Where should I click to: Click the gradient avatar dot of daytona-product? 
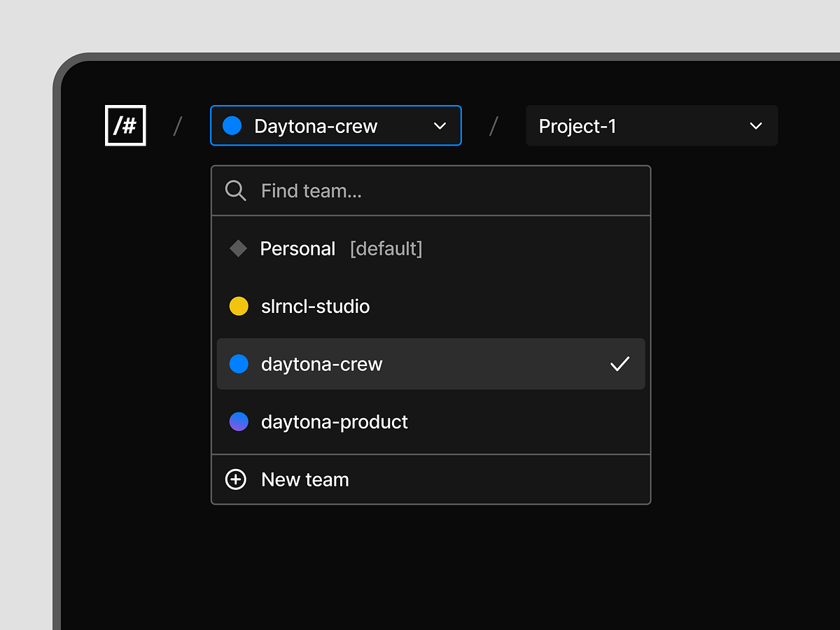[239, 421]
